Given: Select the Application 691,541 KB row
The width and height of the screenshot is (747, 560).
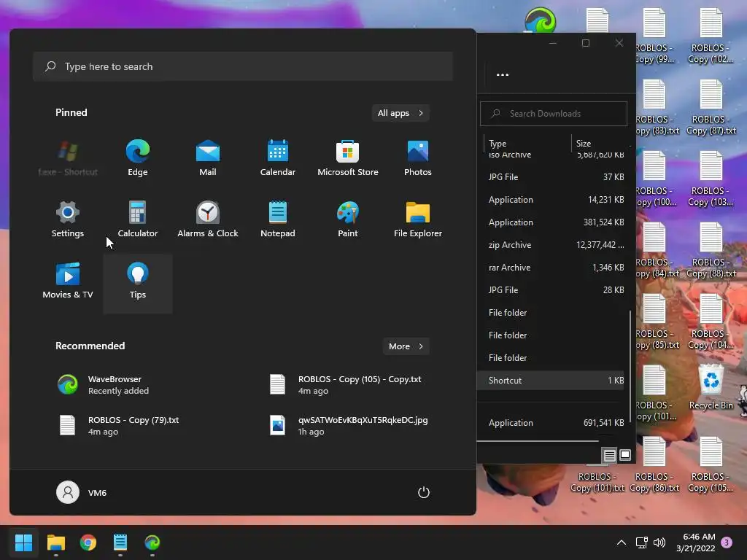Looking at the screenshot, I should (551, 423).
